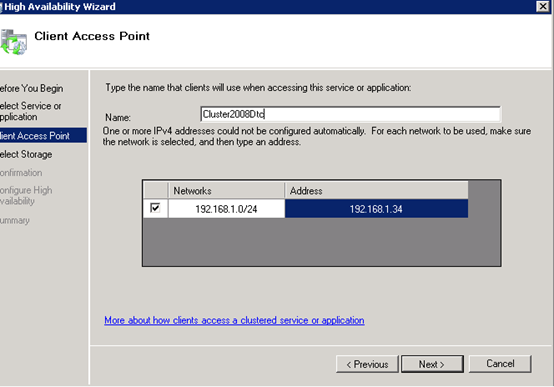Click the IPv4 addresses warning message
This screenshot has height=387, width=554.
coord(317,136)
